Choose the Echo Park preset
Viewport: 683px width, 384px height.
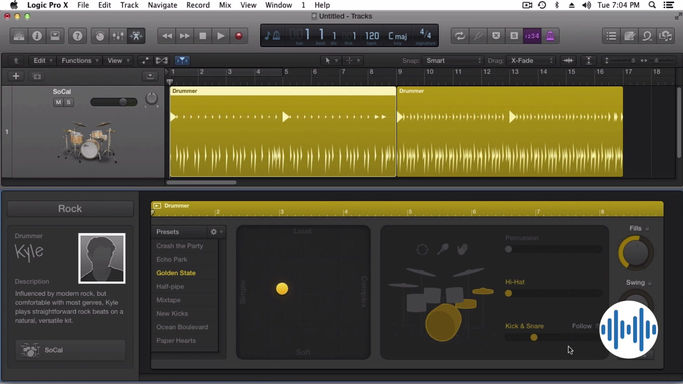(x=172, y=259)
